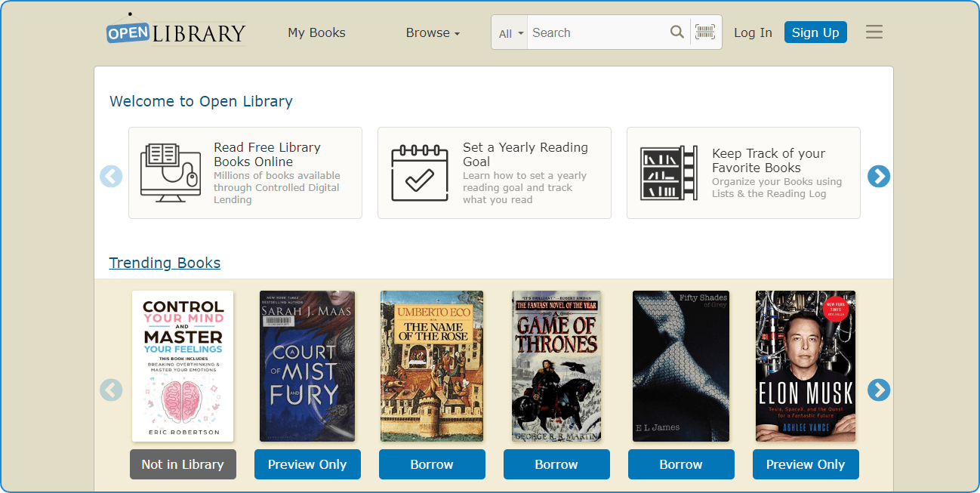The image size is (980, 493).
Task: Click the Welcome to Open Library heading
Action: click(x=201, y=101)
